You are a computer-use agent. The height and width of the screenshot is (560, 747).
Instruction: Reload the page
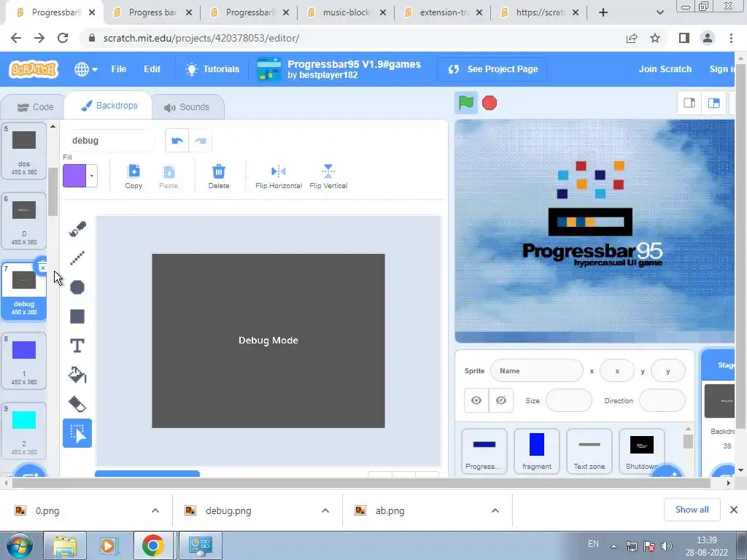63,38
